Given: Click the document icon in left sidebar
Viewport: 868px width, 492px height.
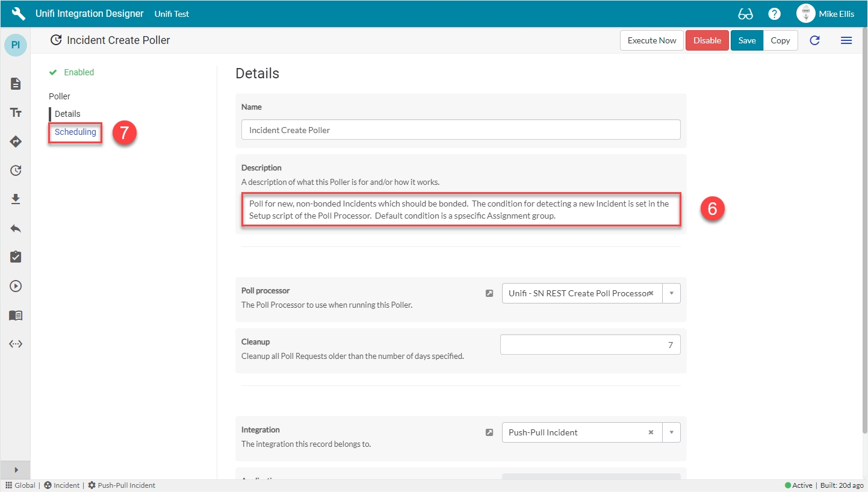Looking at the screenshot, I should point(16,84).
